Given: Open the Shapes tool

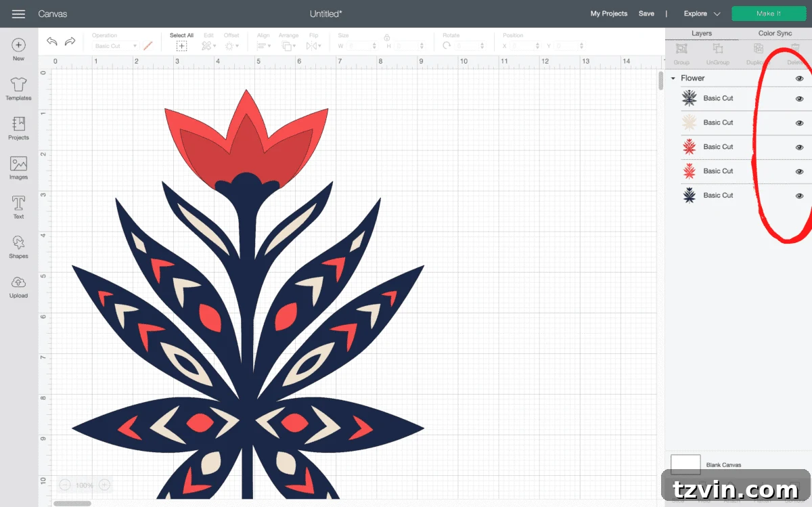Looking at the screenshot, I should pos(18,242).
